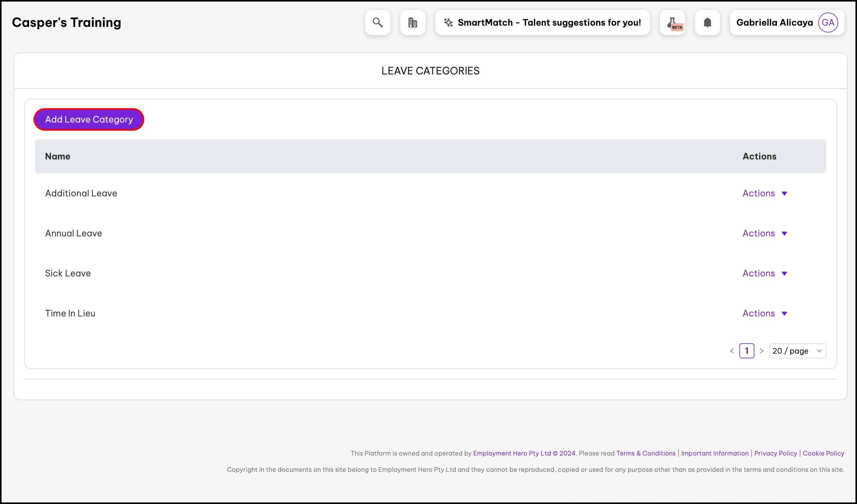Click the SmartMatch sparkle icon

448,23
